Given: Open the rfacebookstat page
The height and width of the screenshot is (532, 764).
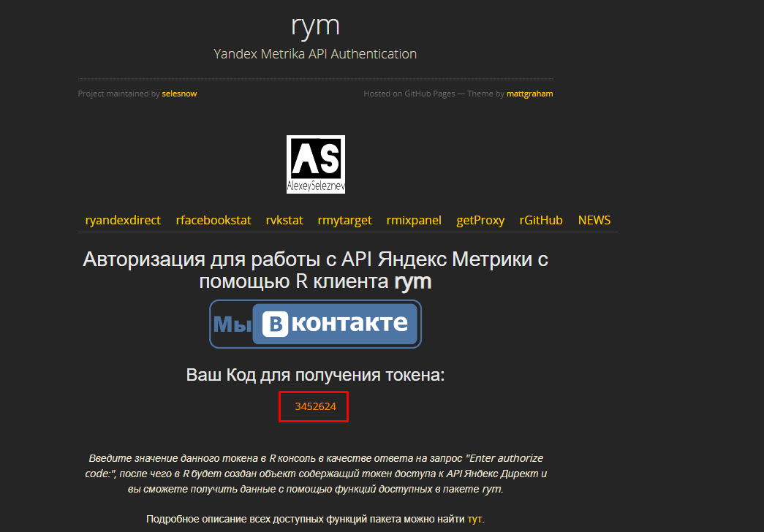Looking at the screenshot, I should coord(213,220).
